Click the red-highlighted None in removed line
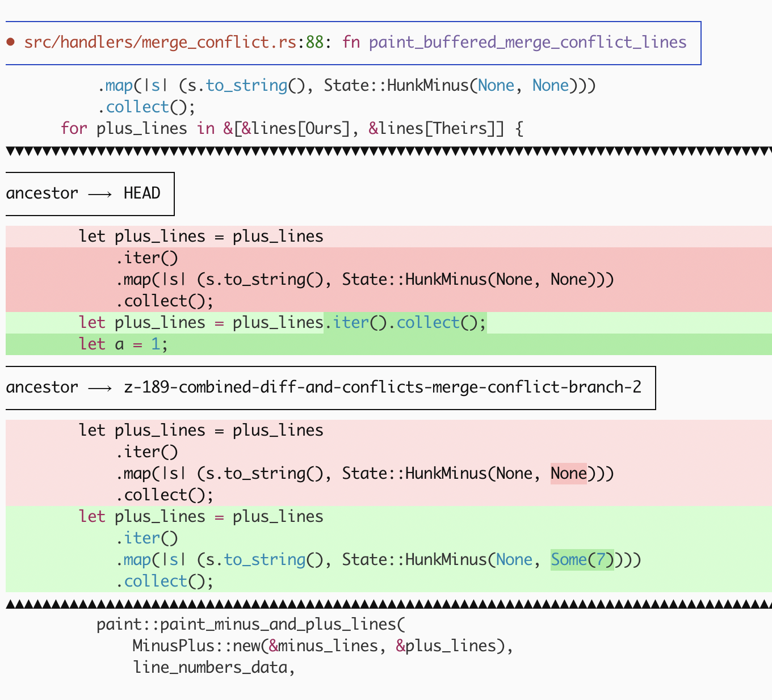The height and width of the screenshot is (700, 772). (568, 474)
